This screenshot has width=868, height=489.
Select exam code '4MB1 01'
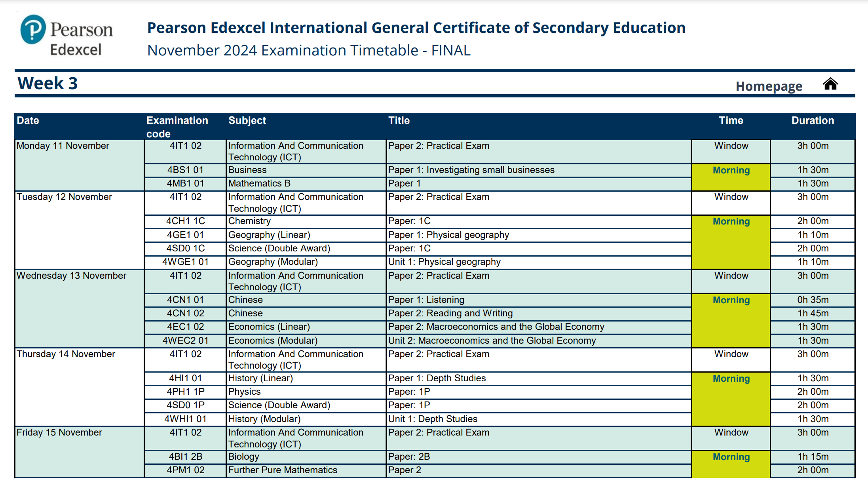(x=185, y=183)
